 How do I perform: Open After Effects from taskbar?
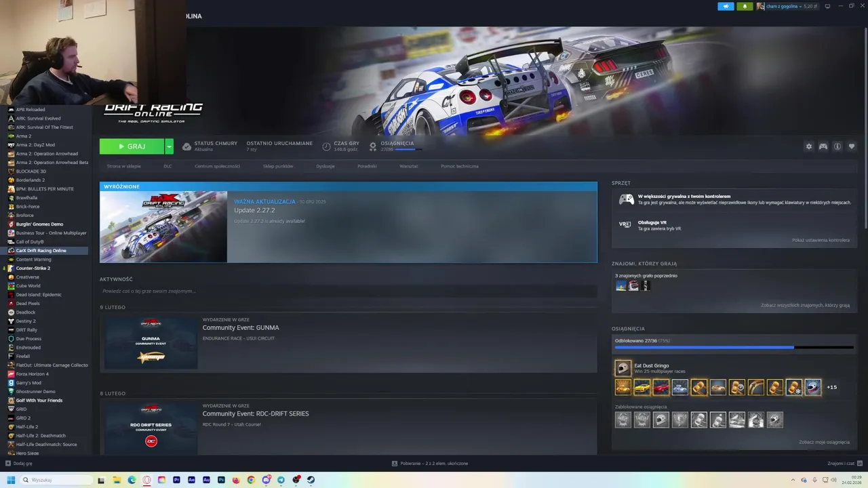click(191, 480)
